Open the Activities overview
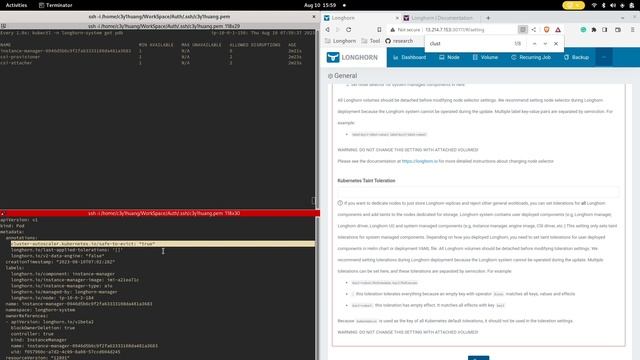 (16, 5)
